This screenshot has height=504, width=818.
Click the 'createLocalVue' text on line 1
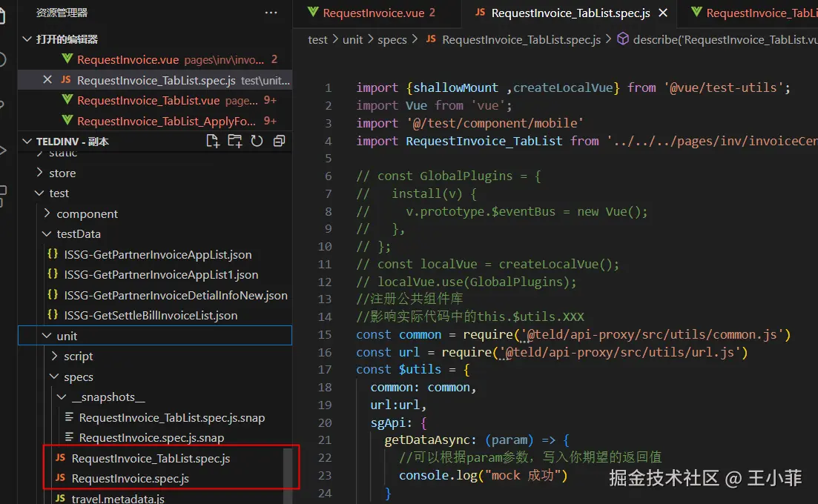pyautogui.click(x=562, y=87)
